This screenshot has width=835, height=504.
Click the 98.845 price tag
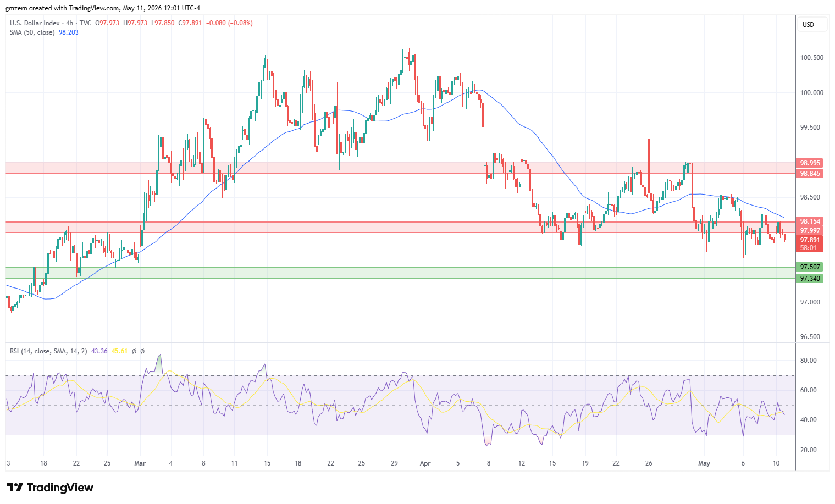tap(810, 174)
